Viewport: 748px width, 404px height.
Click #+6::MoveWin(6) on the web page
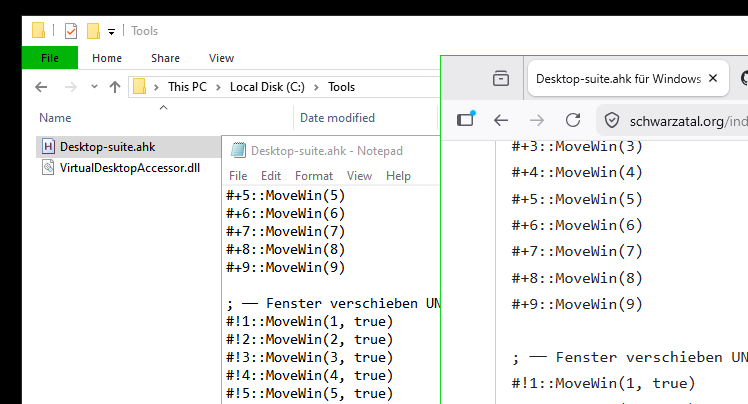pos(577,225)
